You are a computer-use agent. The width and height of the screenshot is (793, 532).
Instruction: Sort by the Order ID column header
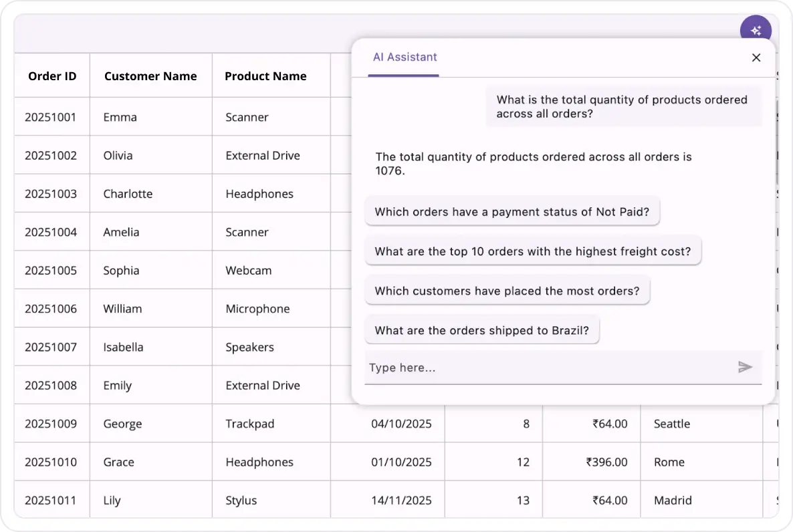[52, 76]
